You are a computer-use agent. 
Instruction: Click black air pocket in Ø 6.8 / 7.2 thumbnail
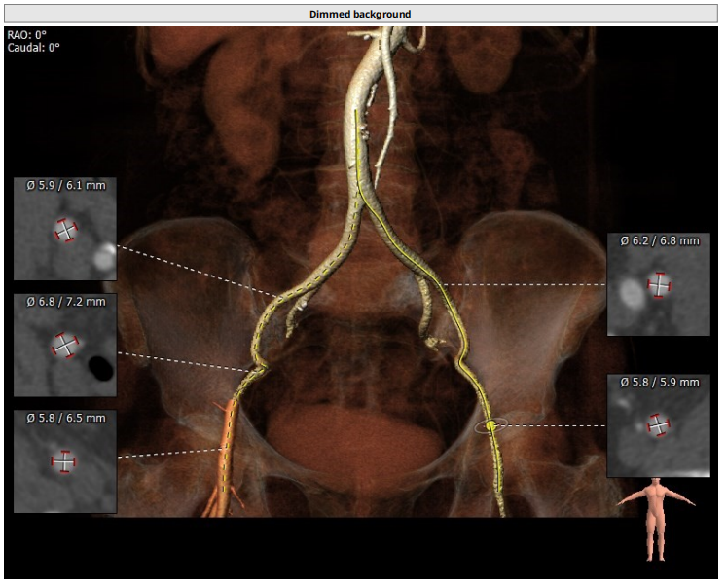pos(98,367)
